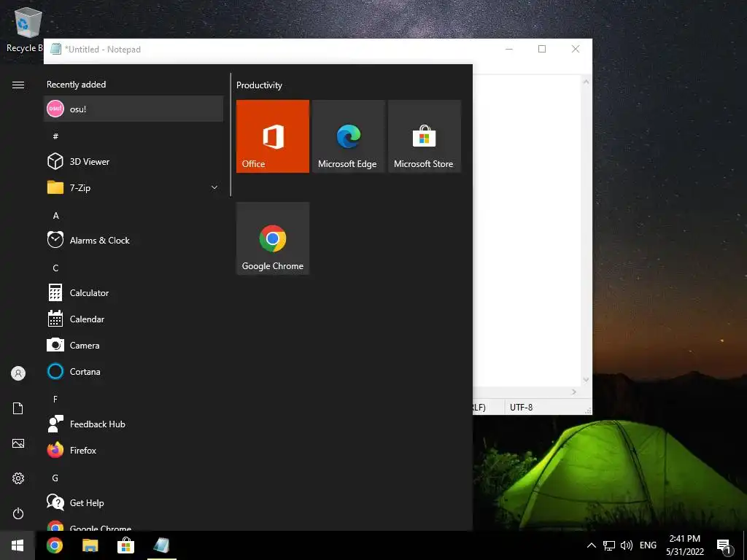Image resolution: width=747 pixels, height=560 pixels.
Task: Jump to letter # section header
Action: 55,136
